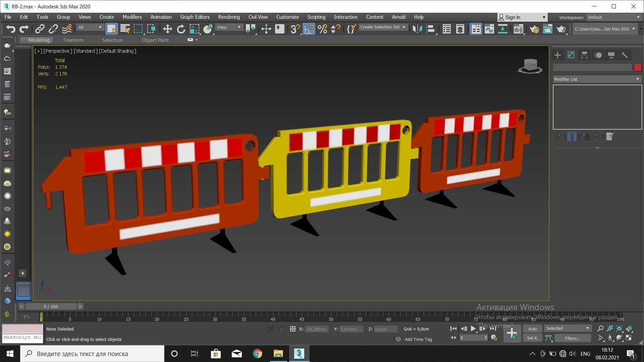Open the Create command panel tab

pyautogui.click(x=557, y=55)
